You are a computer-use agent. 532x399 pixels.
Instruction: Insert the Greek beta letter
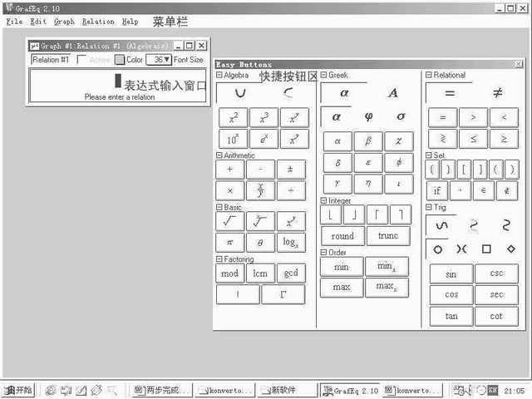coord(368,140)
